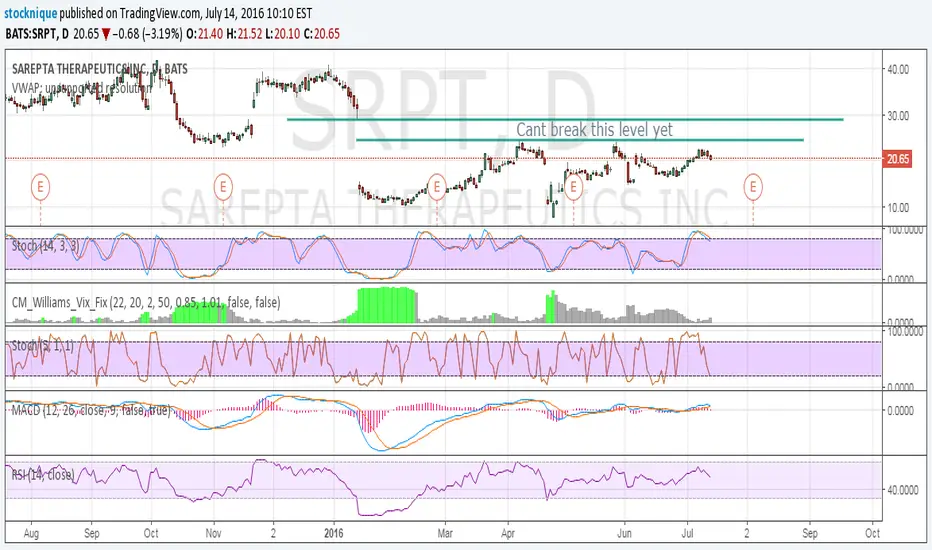
Task: Click the future earnings E marker in August 2016
Action: [753, 187]
